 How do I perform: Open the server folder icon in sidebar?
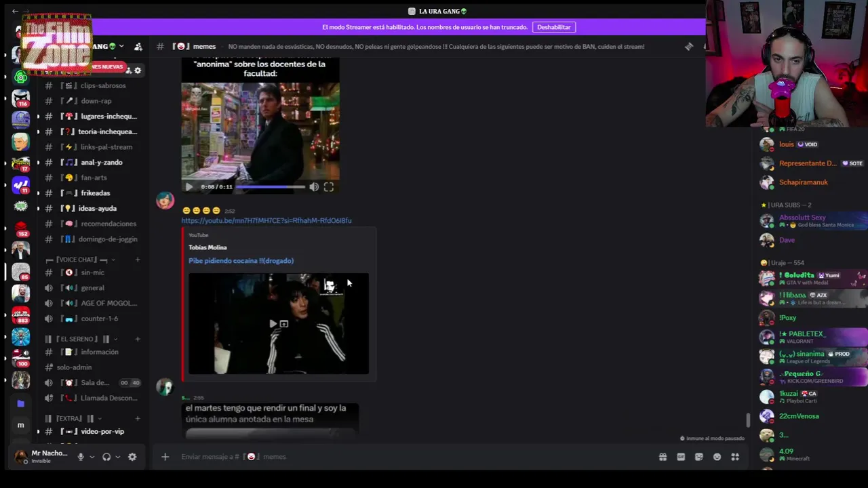coord(21,403)
